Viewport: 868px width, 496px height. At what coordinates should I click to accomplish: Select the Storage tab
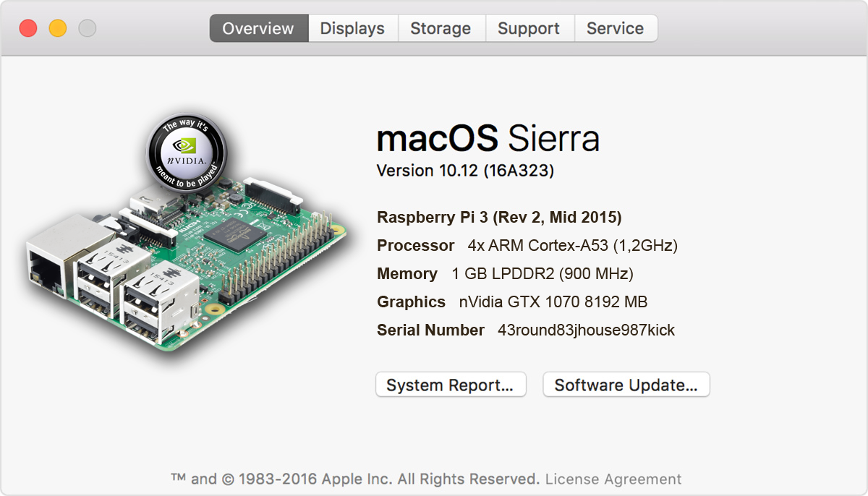coord(441,29)
